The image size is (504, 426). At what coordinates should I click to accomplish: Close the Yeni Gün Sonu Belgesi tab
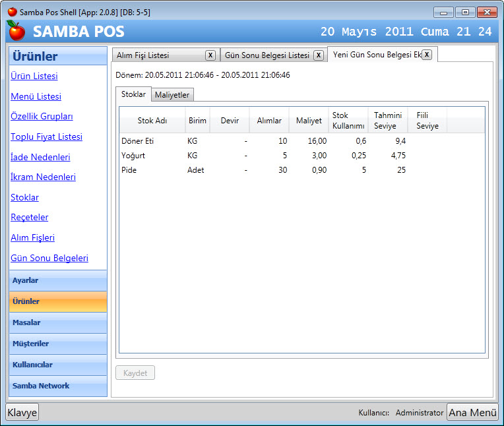click(x=427, y=55)
